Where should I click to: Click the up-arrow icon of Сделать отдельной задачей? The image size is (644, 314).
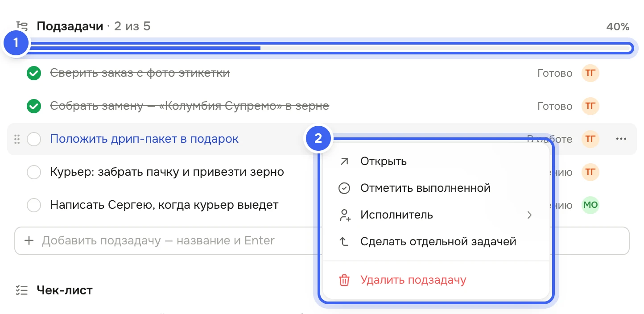(x=344, y=242)
